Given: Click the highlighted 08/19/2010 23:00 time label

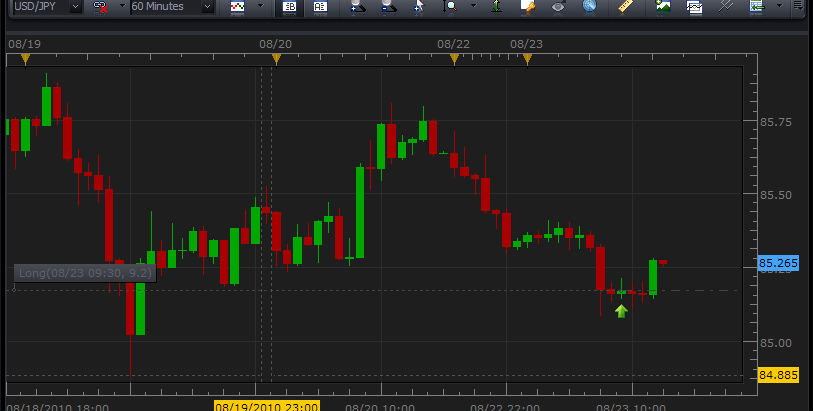Looking at the screenshot, I should point(267,406).
